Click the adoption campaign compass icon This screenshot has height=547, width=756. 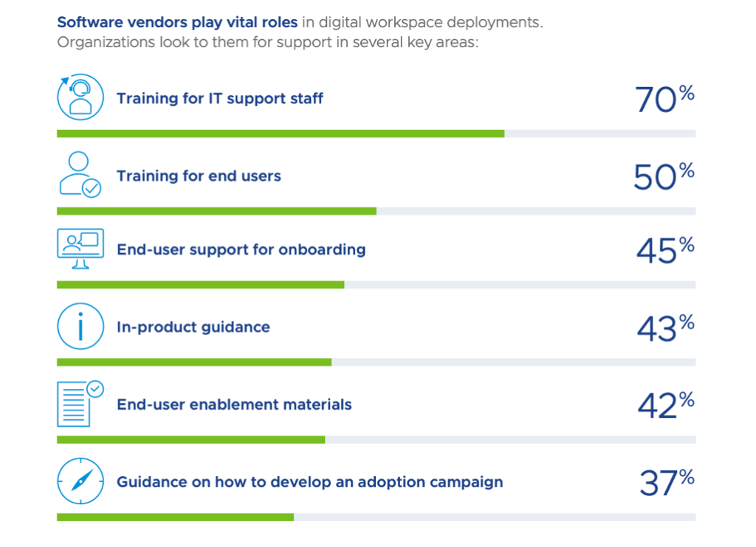[x=80, y=481]
